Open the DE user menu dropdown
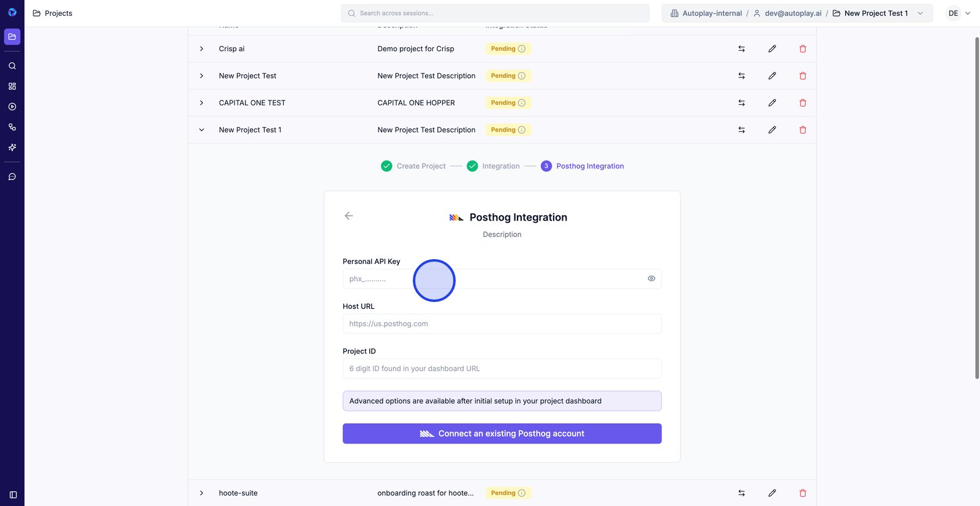The width and height of the screenshot is (980, 506). pyautogui.click(x=959, y=13)
